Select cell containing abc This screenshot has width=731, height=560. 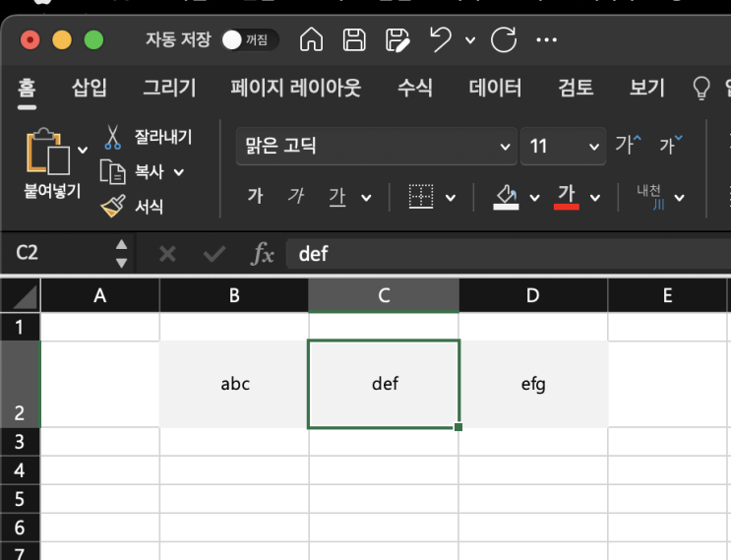pos(234,384)
